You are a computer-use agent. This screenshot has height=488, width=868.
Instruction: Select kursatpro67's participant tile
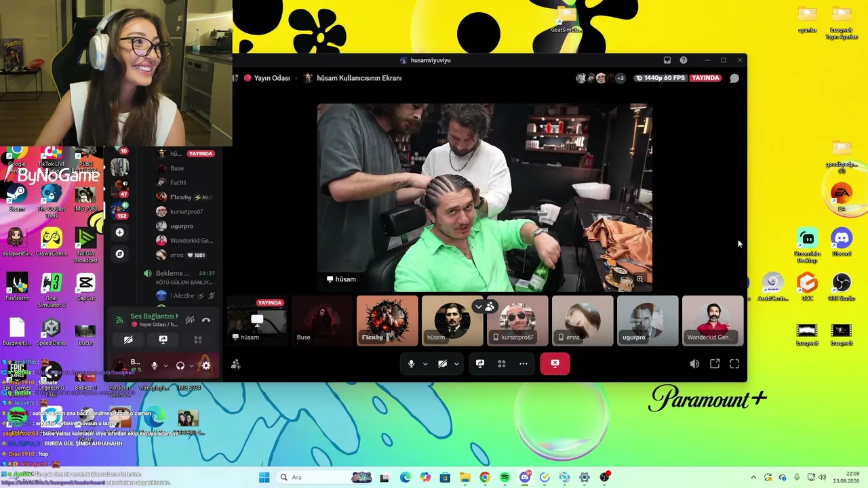click(x=517, y=321)
